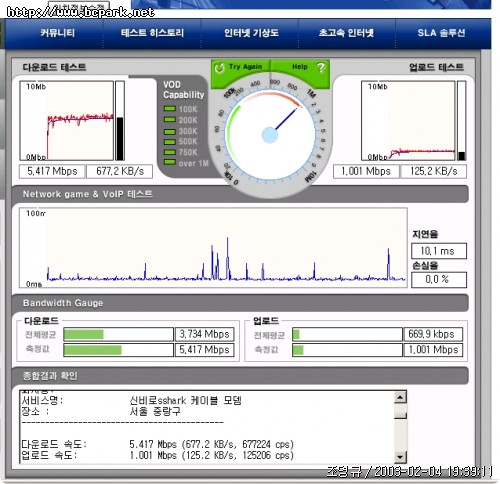500x484 pixels.
Task: Click the 업로드 속도 result line
Action: (157, 455)
